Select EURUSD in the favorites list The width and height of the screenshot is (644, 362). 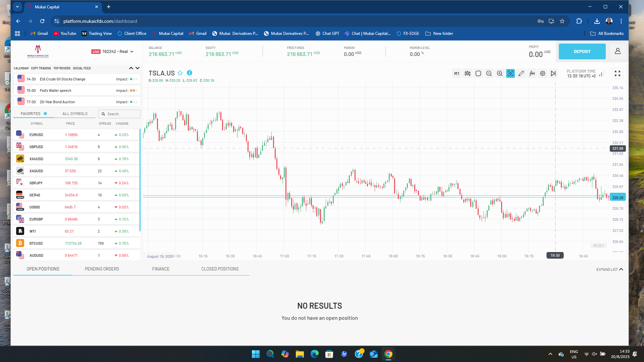tap(76, 135)
